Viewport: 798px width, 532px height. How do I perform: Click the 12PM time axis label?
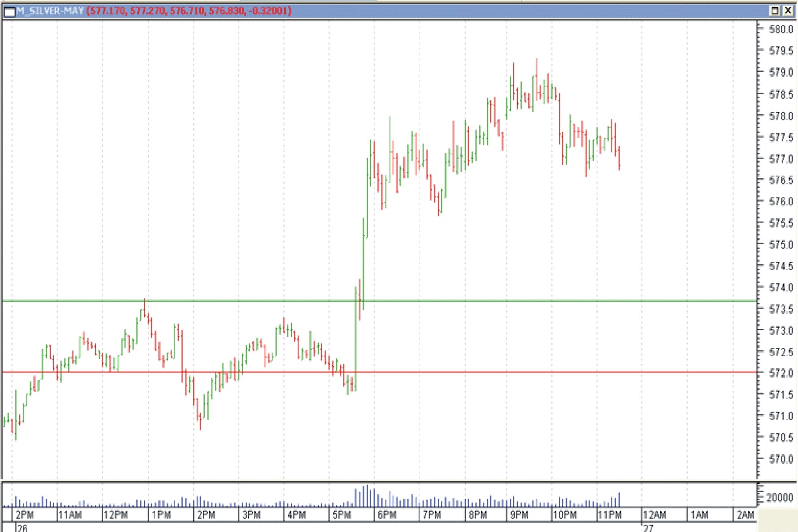point(116,515)
